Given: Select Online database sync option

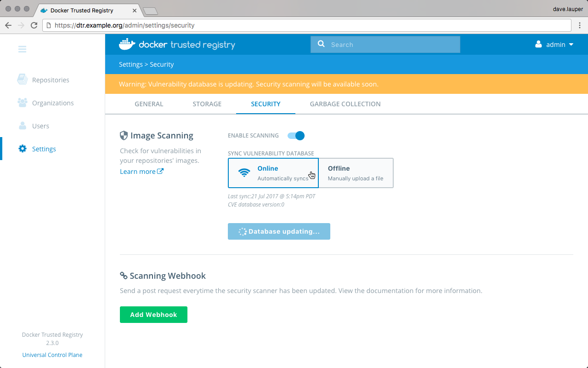Looking at the screenshot, I should pyautogui.click(x=273, y=173).
